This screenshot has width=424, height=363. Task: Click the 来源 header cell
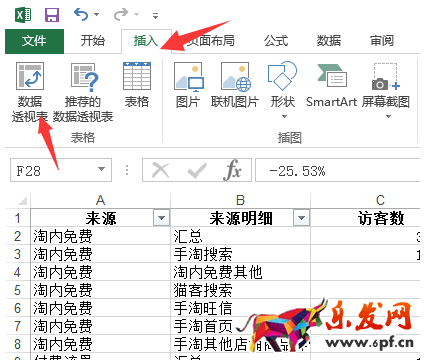100,218
